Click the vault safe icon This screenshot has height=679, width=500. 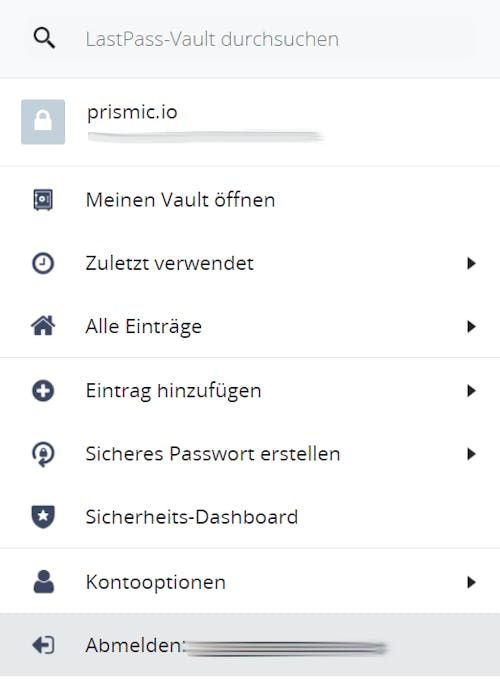(43, 200)
